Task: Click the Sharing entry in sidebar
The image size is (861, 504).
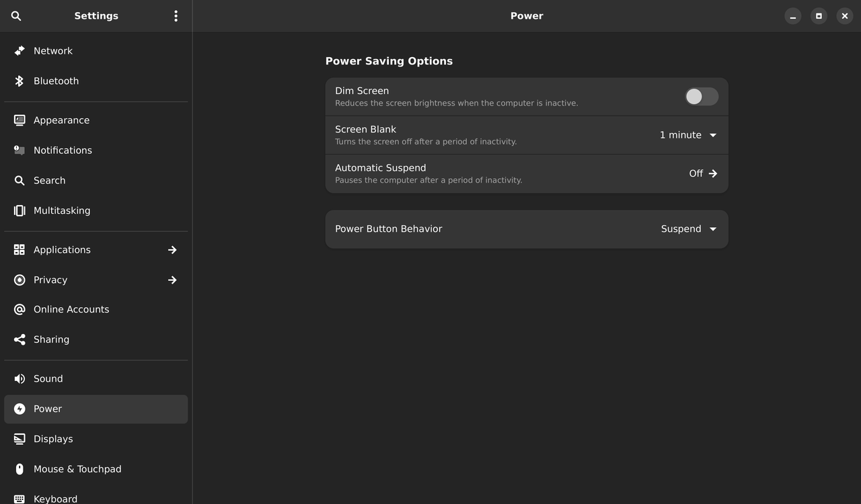Action: point(51,339)
